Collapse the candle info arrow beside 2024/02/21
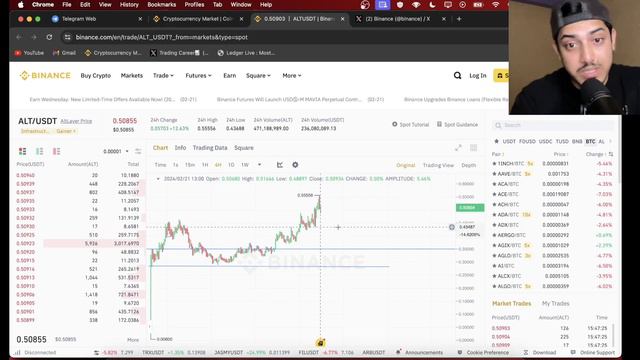The width and height of the screenshot is (640, 360). [158, 179]
